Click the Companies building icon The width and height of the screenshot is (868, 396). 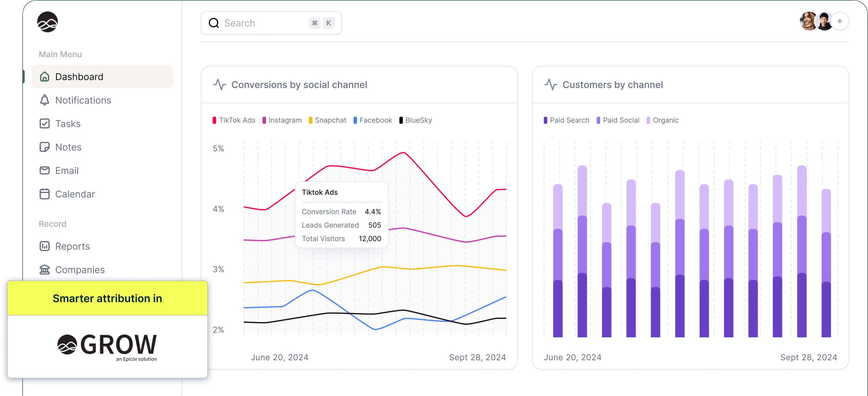pos(44,270)
